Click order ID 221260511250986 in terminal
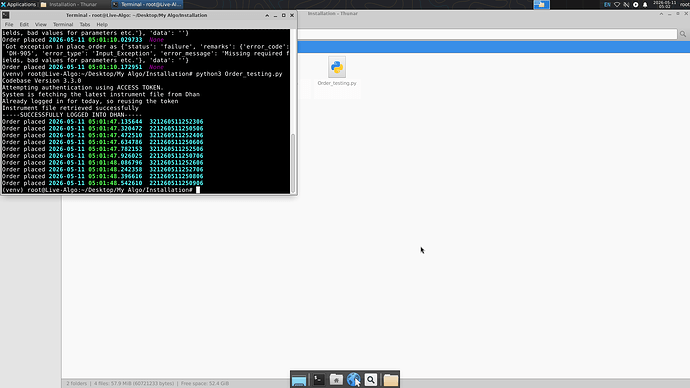This screenshot has width=690, height=388. click(x=176, y=183)
